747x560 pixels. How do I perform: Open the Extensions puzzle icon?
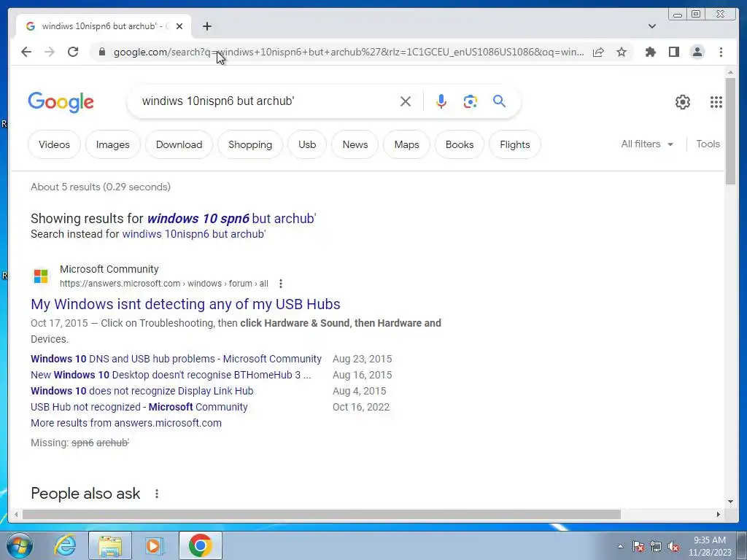click(650, 52)
